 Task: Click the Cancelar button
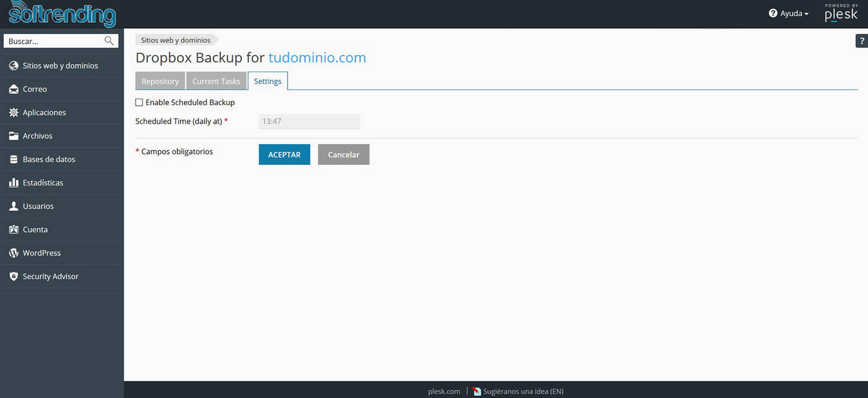(343, 155)
